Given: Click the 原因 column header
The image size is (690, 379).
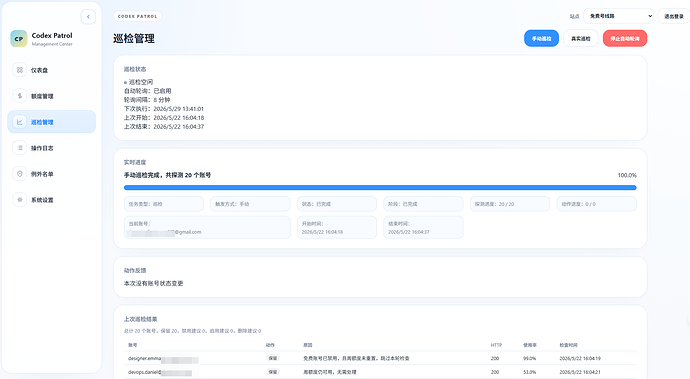Looking at the screenshot, I should [308, 345].
